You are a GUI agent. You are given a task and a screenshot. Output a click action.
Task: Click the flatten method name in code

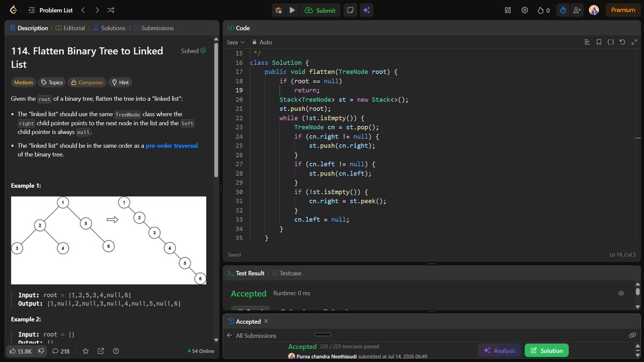point(322,72)
